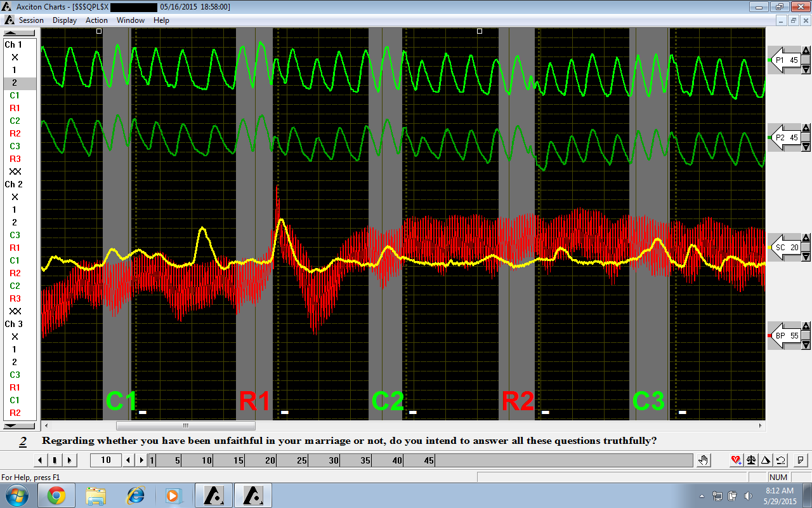Click the stop playback button
Viewport: 812px width, 508px height.
(x=55, y=460)
